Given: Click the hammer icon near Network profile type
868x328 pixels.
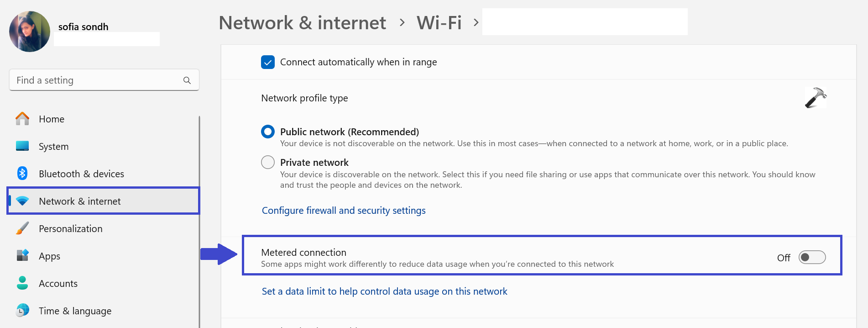Looking at the screenshot, I should tap(816, 98).
